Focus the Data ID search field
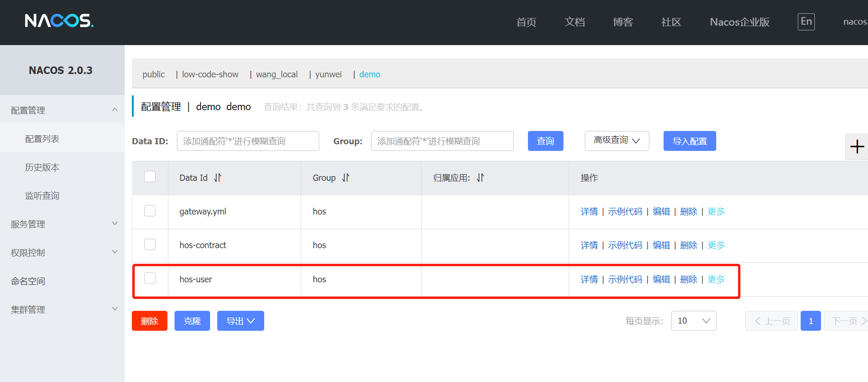The width and height of the screenshot is (868, 382). tap(248, 141)
